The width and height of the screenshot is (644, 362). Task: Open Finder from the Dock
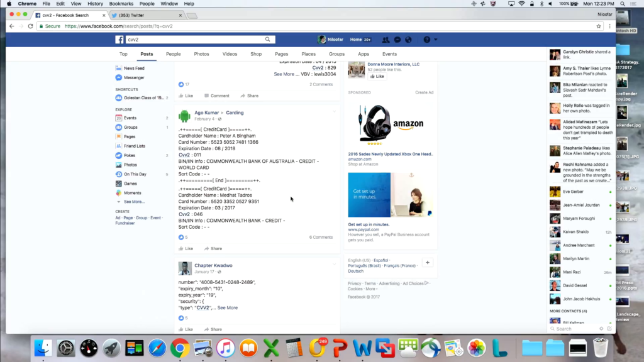coord(43,348)
